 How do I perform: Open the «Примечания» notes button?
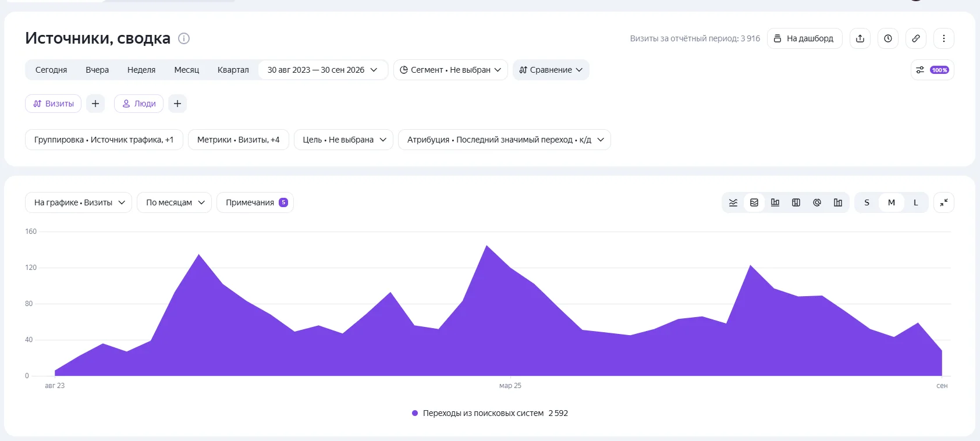click(255, 202)
